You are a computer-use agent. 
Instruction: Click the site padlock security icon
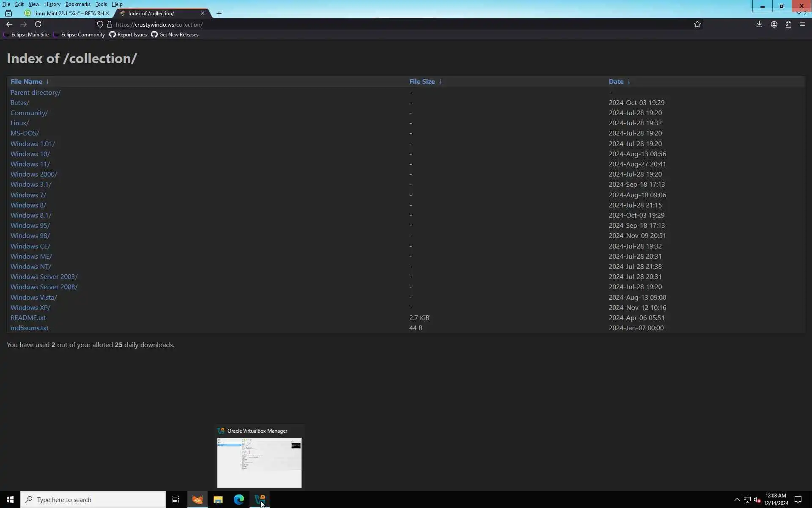point(110,25)
